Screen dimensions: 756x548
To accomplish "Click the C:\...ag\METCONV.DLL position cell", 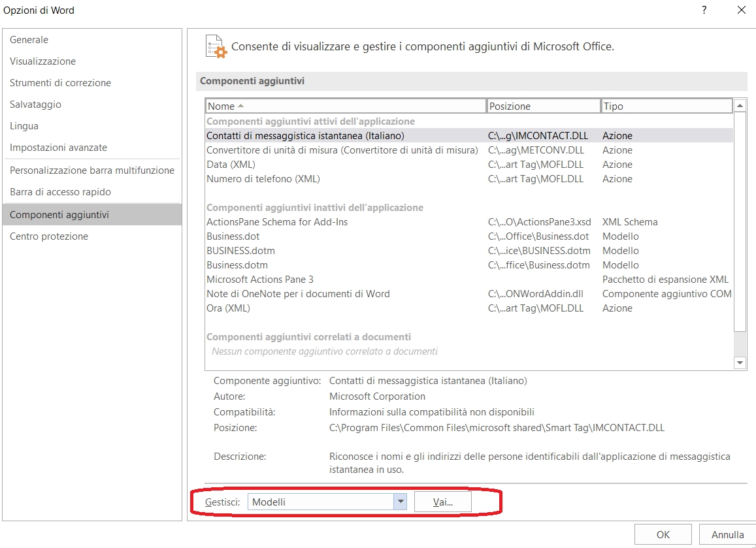I will (536, 150).
